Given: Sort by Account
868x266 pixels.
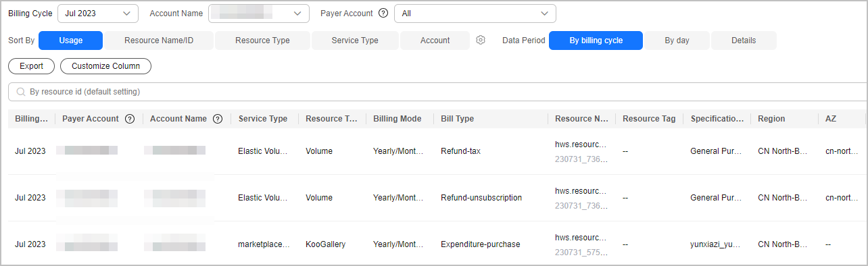Looking at the screenshot, I should pyautogui.click(x=435, y=41).
